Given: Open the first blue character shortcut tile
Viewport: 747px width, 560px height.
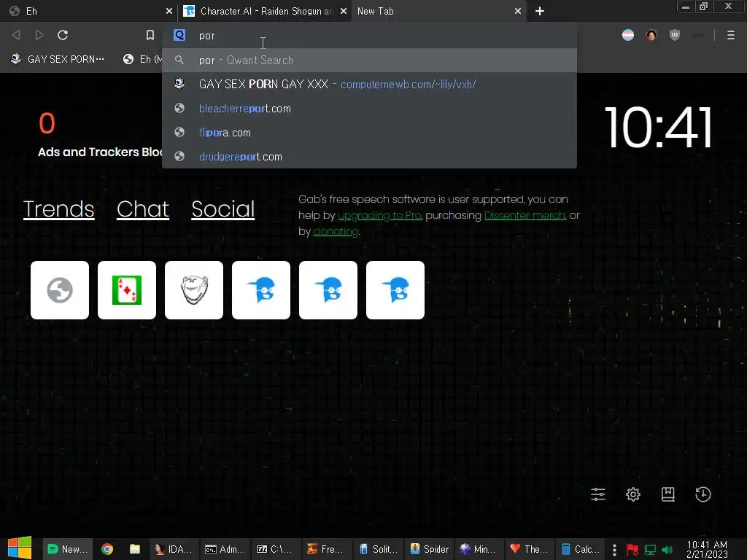Looking at the screenshot, I should (x=261, y=290).
